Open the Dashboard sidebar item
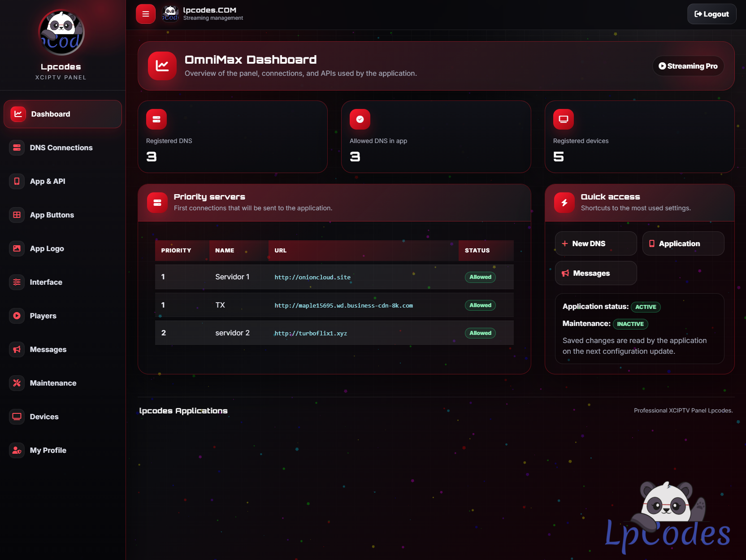Viewport: 746px width, 560px height. pyautogui.click(x=63, y=114)
